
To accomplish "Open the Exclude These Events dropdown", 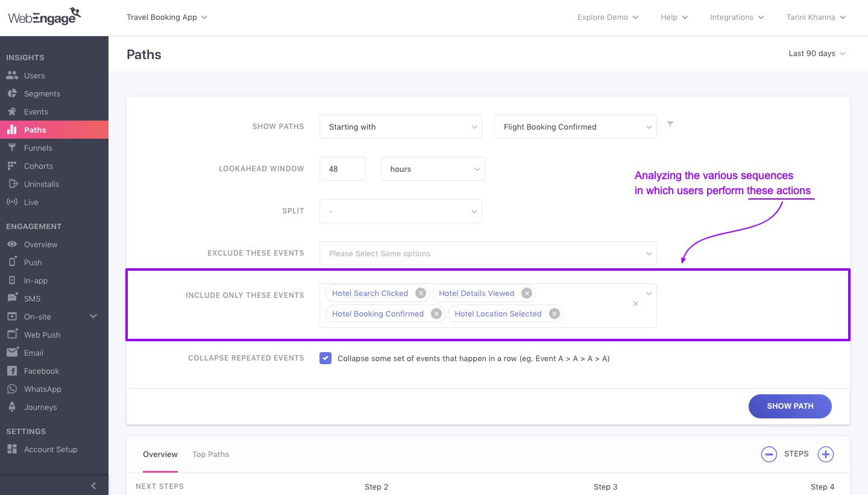I will (488, 253).
